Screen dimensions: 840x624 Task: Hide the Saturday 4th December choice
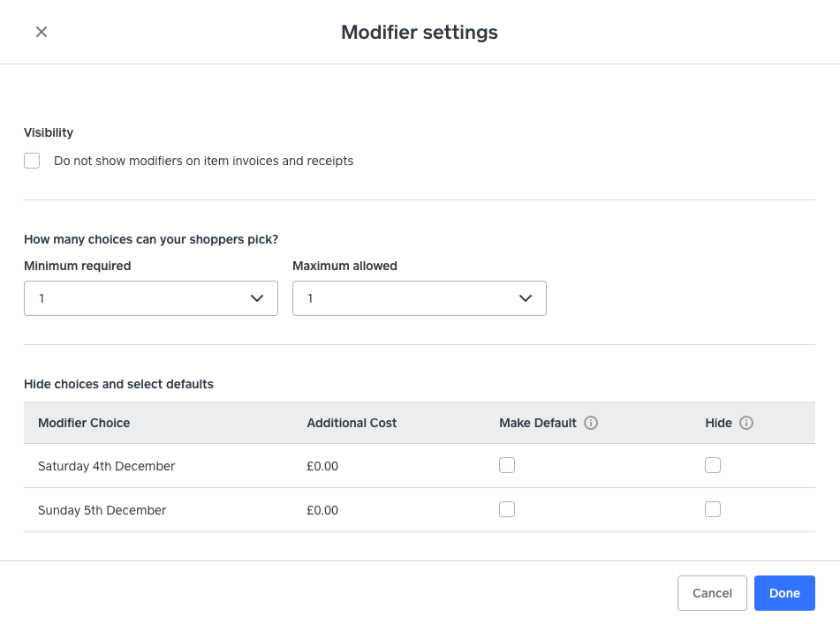713,465
